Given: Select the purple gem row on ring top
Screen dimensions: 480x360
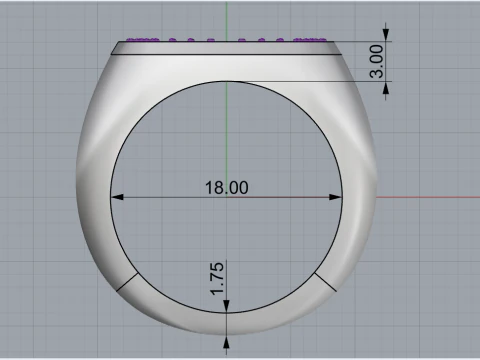Looking at the screenshot, I should coord(227,40).
